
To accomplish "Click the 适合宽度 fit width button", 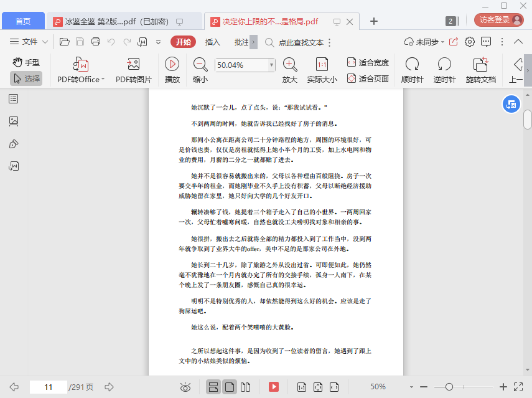I will pos(368,62).
